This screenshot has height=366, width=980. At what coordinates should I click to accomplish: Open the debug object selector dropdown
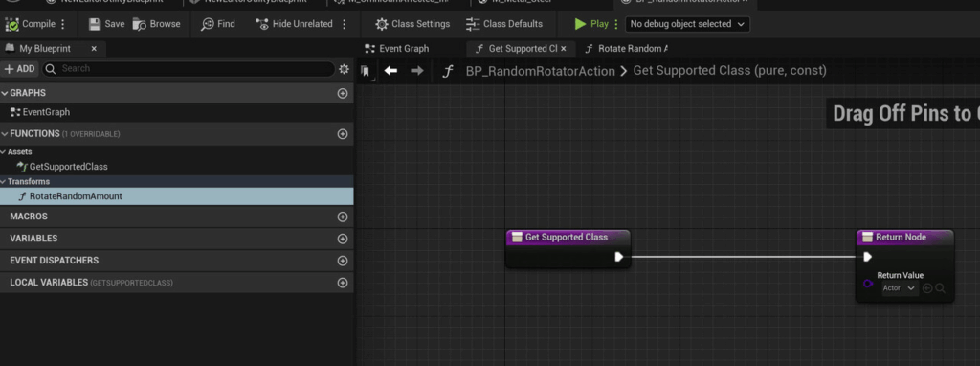687,24
